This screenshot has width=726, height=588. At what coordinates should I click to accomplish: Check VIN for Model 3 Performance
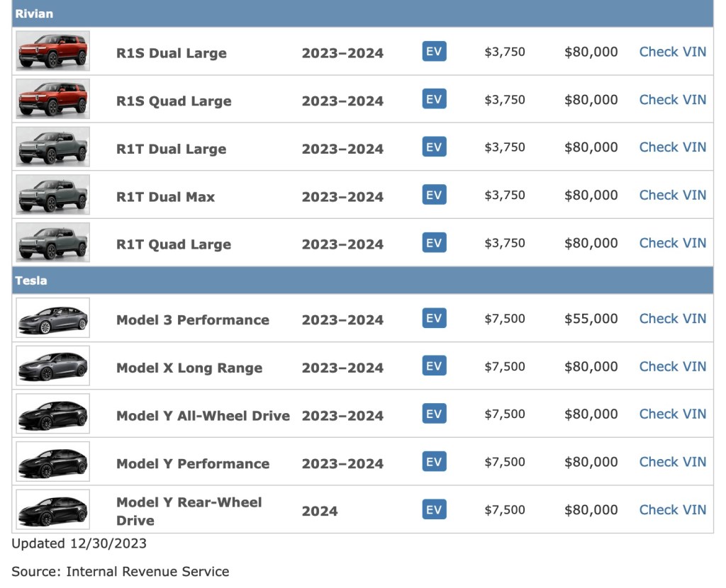[x=672, y=319]
